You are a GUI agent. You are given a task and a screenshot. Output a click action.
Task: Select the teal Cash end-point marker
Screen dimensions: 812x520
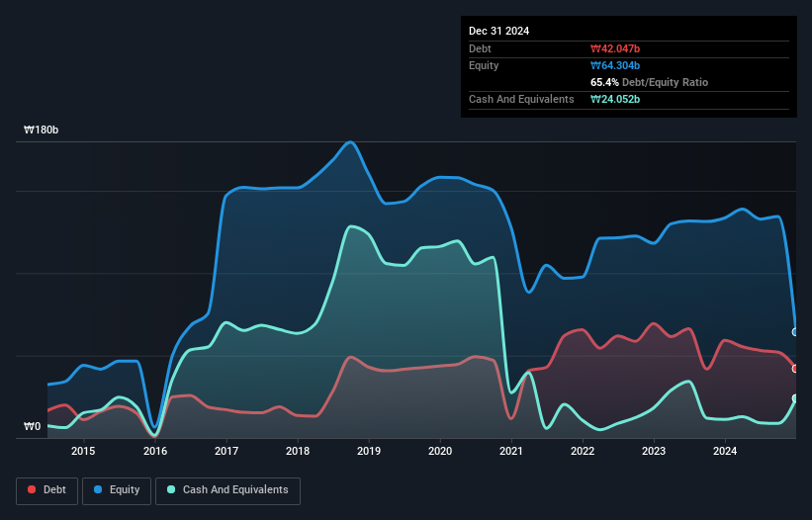[x=795, y=398]
